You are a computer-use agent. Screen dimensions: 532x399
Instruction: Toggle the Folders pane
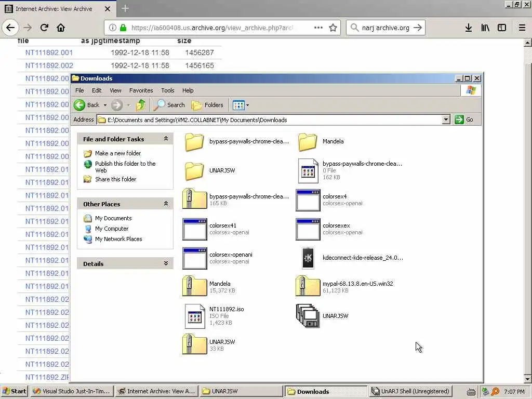[x=208, y=105]
